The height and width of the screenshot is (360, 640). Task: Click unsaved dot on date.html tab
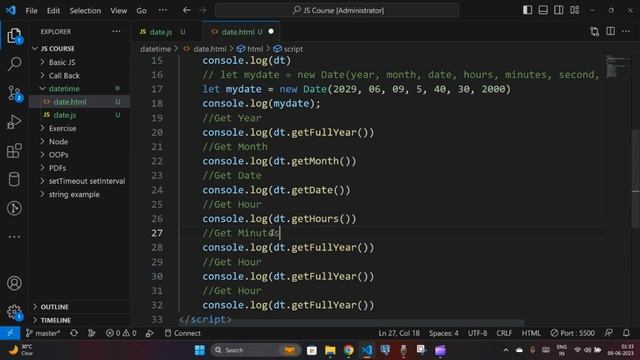click(271, 31)
